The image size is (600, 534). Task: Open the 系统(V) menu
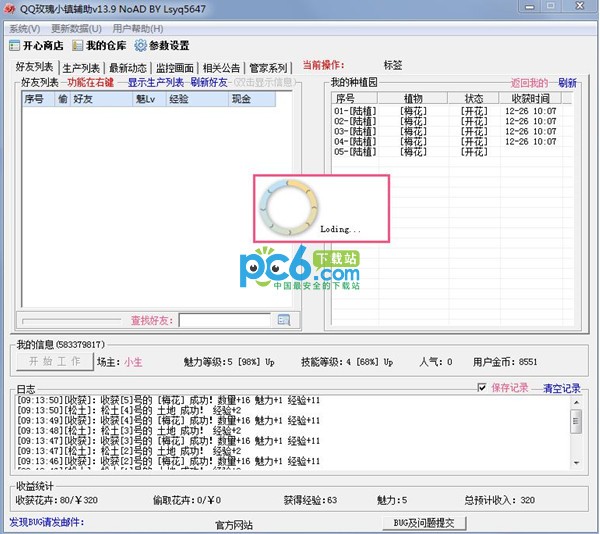click(x=24, y=29)
